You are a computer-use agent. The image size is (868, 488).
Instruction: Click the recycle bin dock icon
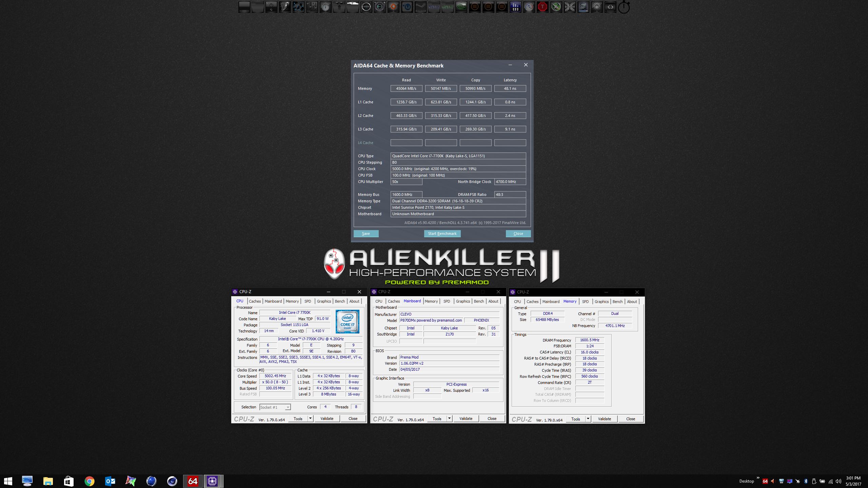610,7
